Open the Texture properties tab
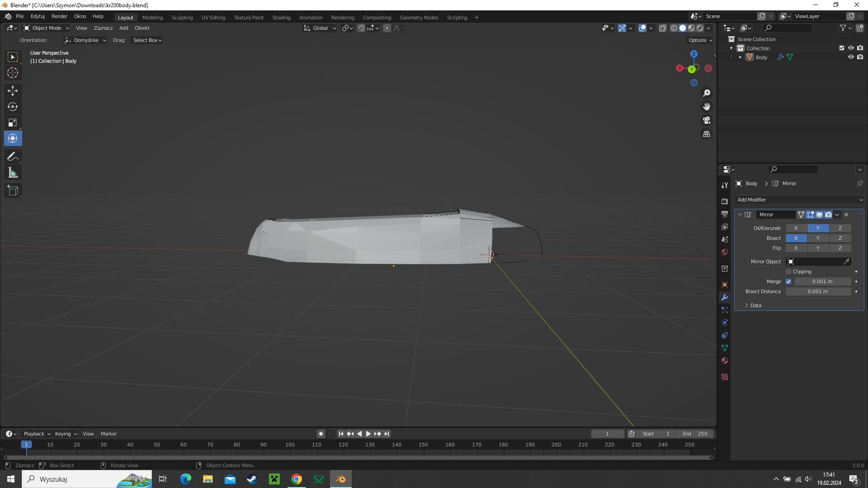This screenshot has width=868, height=488. tap(725, 377)
